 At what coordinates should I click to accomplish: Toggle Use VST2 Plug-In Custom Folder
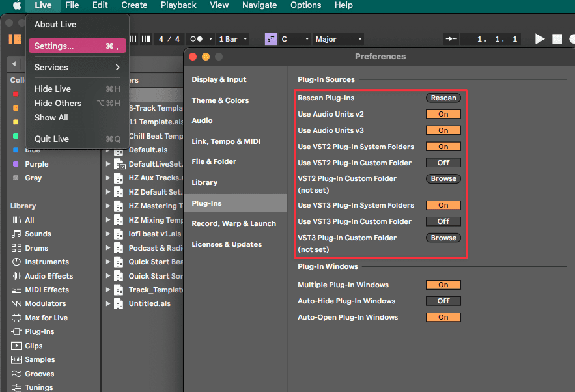click(x=443, y=163)
